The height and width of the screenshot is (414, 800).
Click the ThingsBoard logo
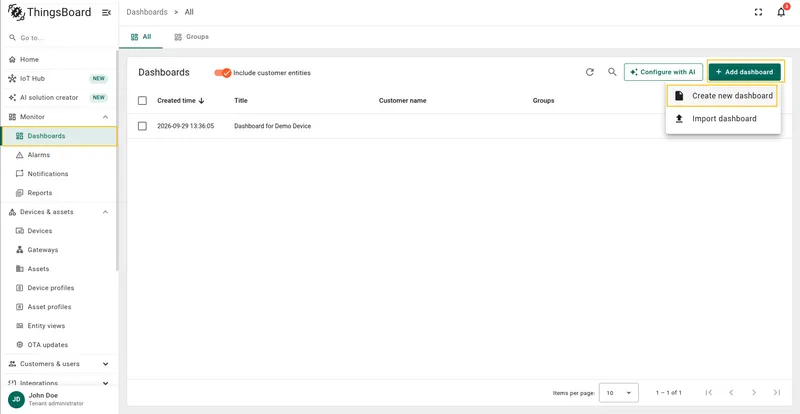click(x=50, y=12)
